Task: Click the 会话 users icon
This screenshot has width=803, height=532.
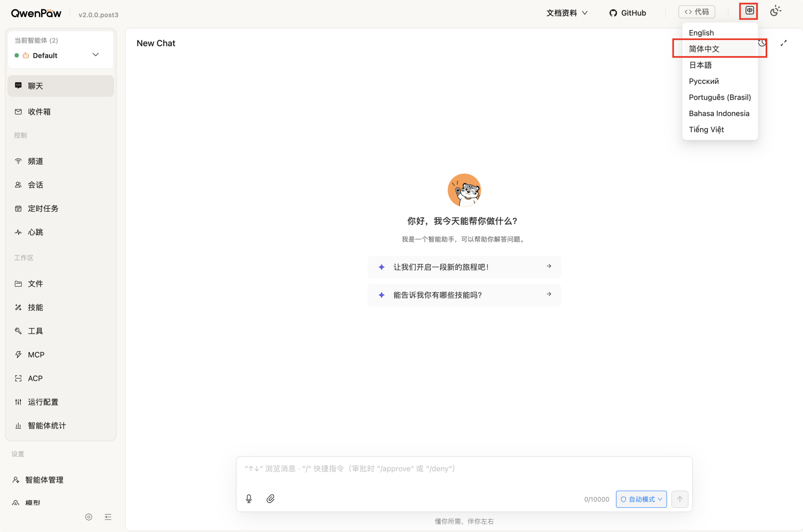Action: pyautogui.click(x=18, y=185)
